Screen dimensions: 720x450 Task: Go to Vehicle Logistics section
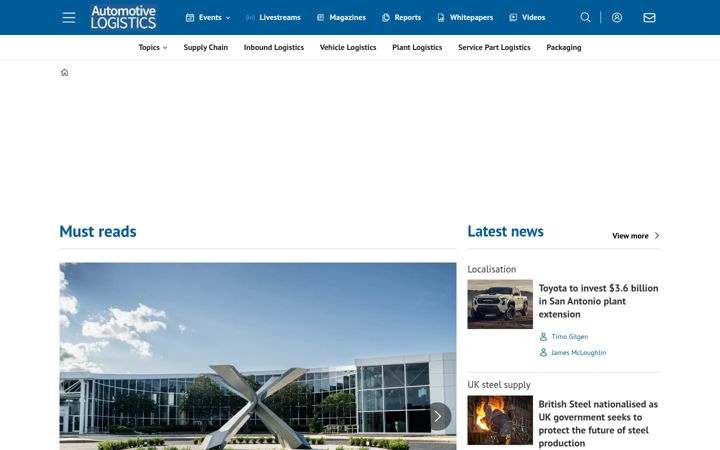click(x=348, y=47)
